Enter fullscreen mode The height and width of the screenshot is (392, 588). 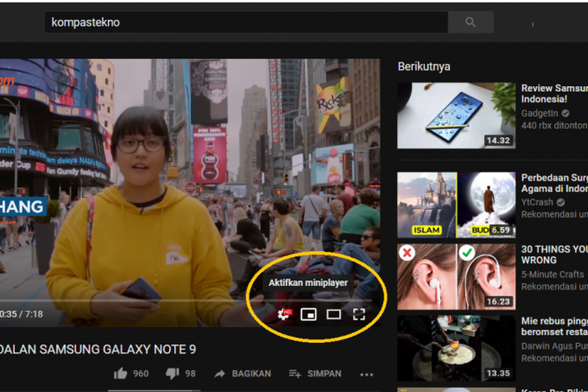click(359, 314)
